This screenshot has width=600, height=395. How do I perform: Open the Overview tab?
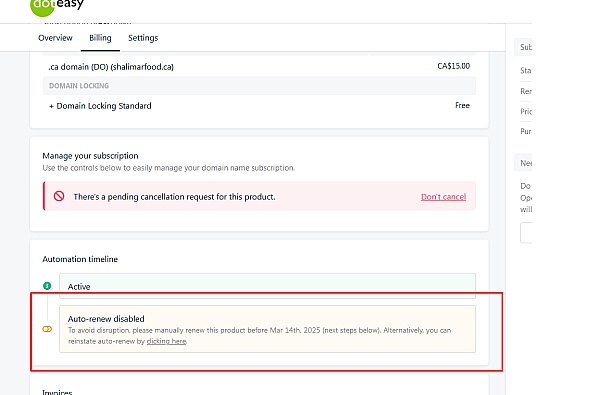[55, 38]
